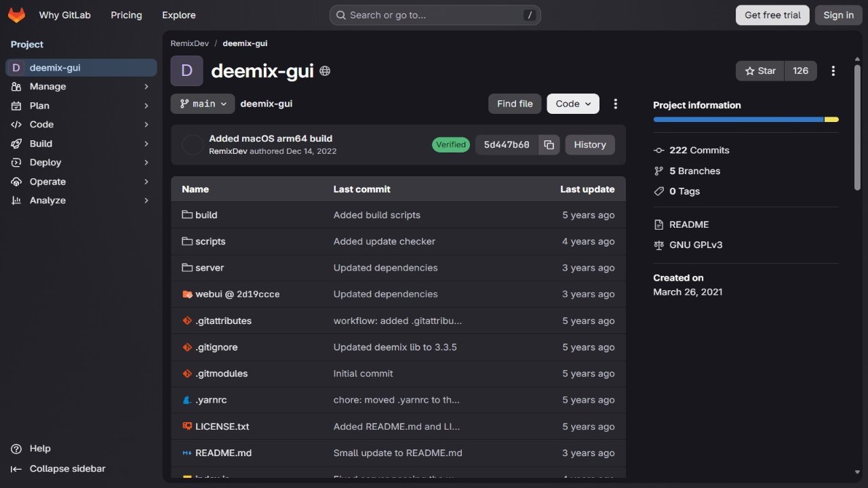This screenshot has width=868, height=488.
Task: Click the Verified commit badge
Action: (x=451, y=144)
